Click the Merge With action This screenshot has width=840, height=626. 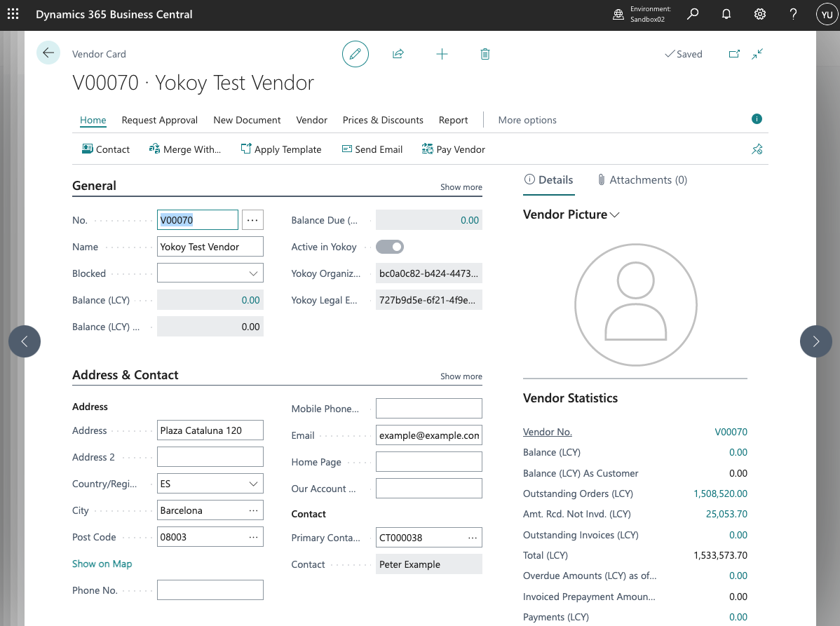point(185,149)
